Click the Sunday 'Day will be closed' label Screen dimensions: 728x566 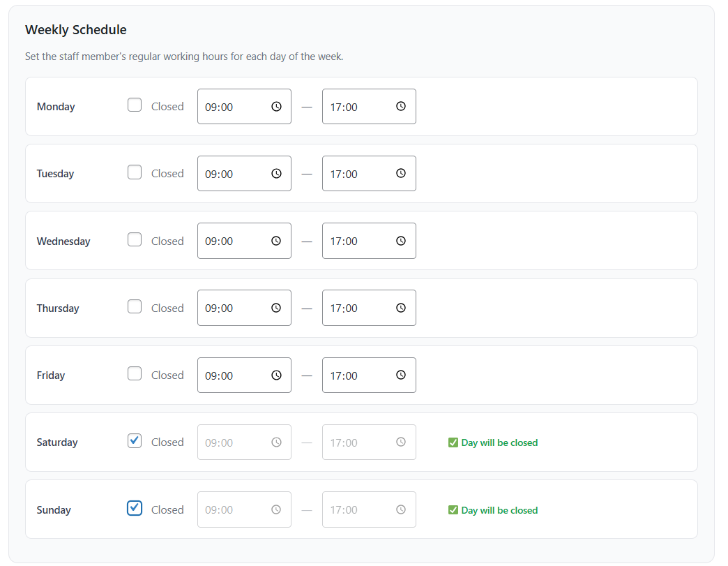tap(499, 509)
